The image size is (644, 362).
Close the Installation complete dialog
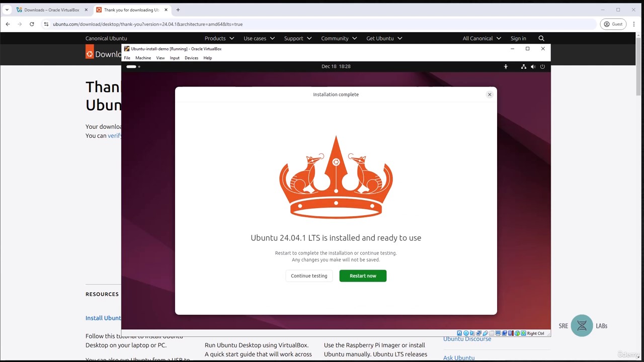(489, 95)
